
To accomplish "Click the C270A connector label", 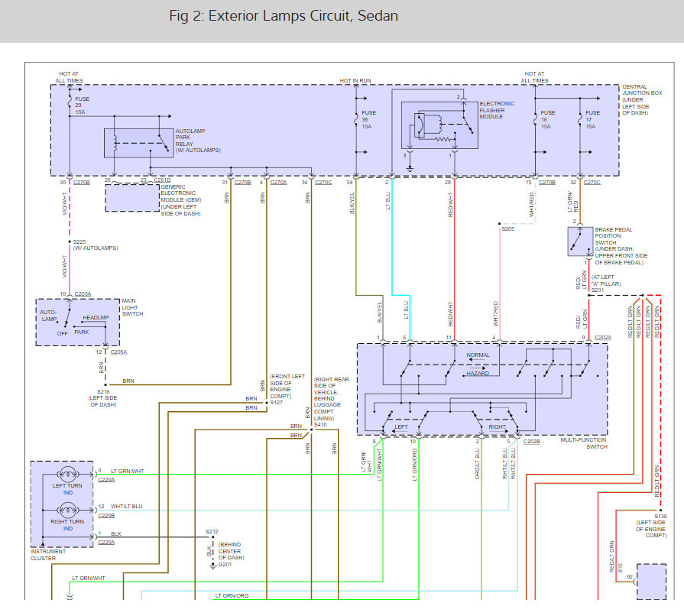I will coord(278,183).
